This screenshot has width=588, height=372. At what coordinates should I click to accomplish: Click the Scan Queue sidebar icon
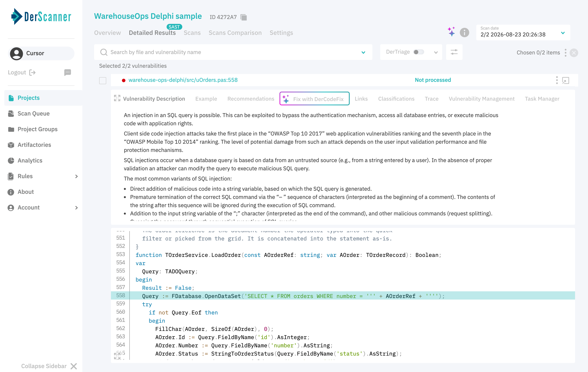11,113
